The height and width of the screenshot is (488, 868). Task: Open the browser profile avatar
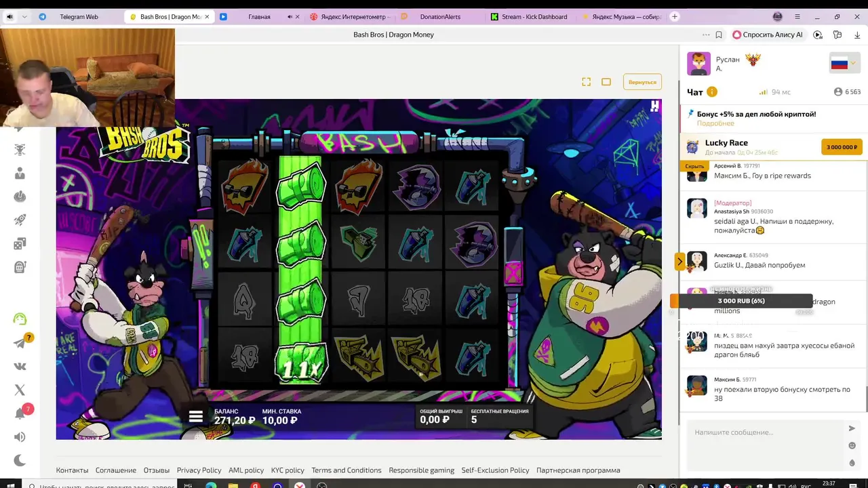[x=778, y=17]
